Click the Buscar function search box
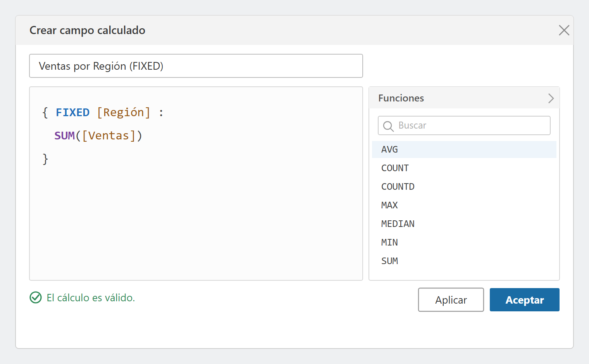Viewport: 589px width, 364px height. point(464,125)
